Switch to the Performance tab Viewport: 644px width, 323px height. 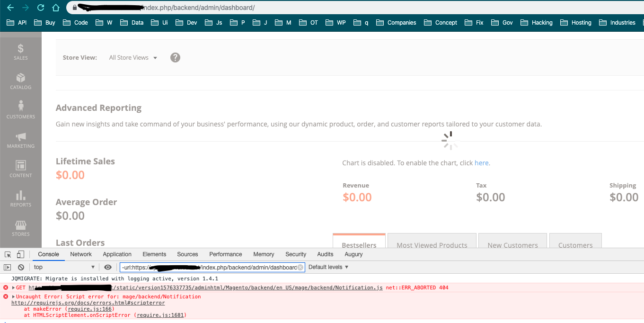pos(226,254)
